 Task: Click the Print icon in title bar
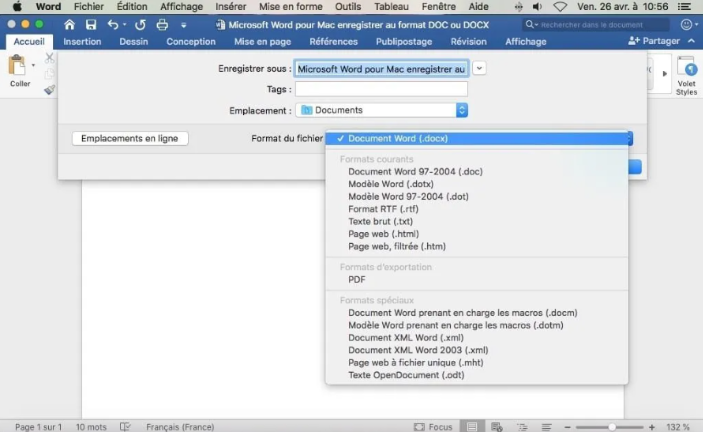pyautogui.click(x=162, y=24)
